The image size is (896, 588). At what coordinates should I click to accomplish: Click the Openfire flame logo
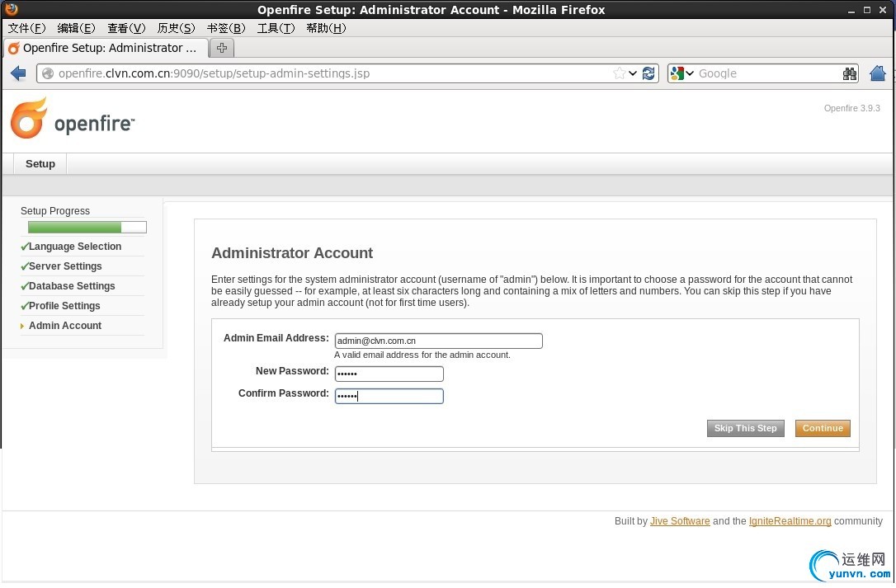[29, 118]
